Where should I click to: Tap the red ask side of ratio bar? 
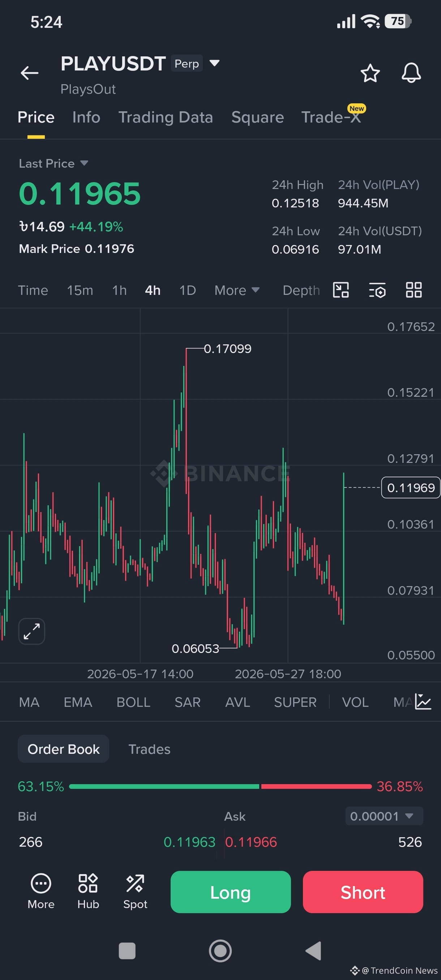pos(317,786)
